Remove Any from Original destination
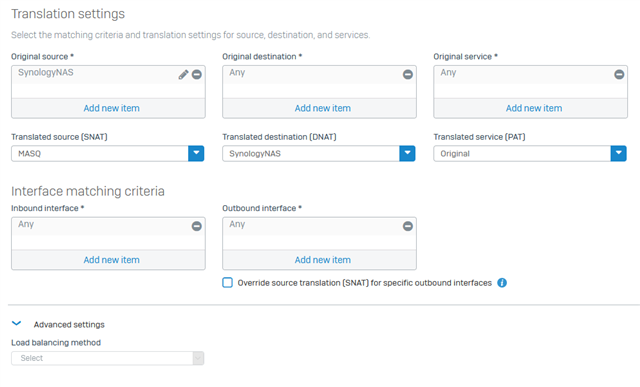Image resolution: width=640 pixels, height=387 pixels. click(x=408, y=75)
